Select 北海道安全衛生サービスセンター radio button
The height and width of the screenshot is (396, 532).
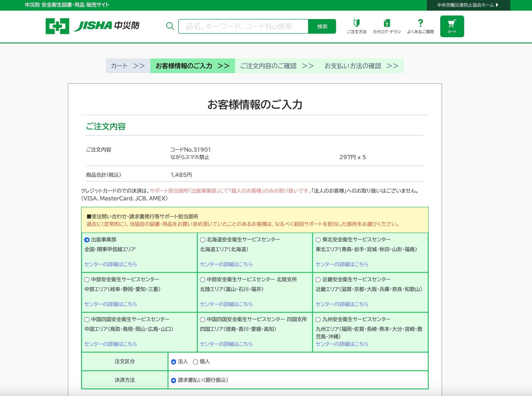(203, 240)
